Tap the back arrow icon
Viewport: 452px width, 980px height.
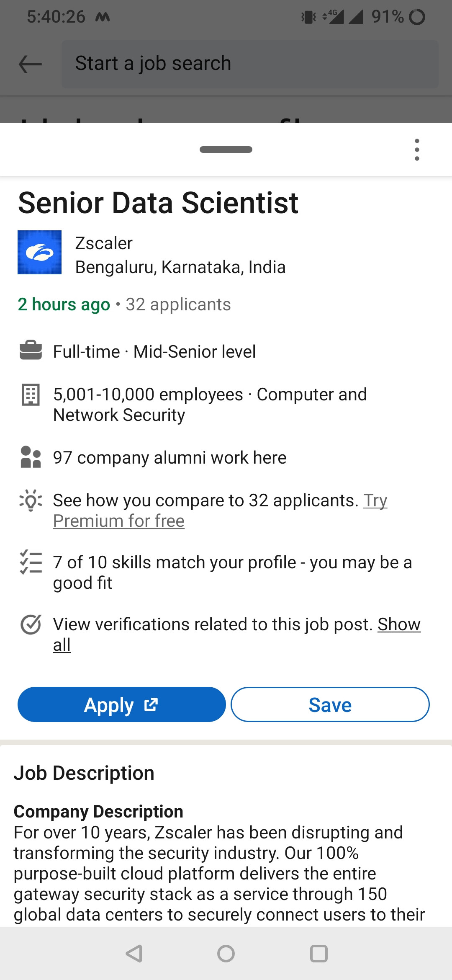click(30, 64)
